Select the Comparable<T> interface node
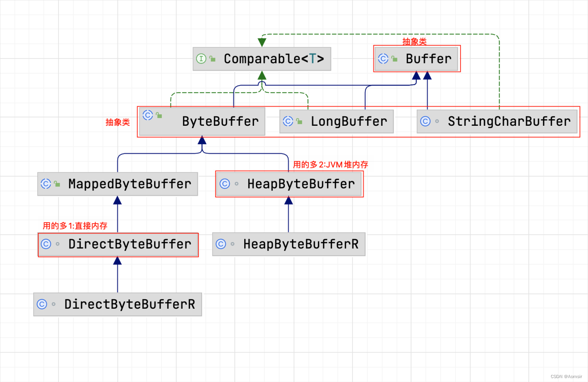This screenshot has width=588, height=382. 262,59
